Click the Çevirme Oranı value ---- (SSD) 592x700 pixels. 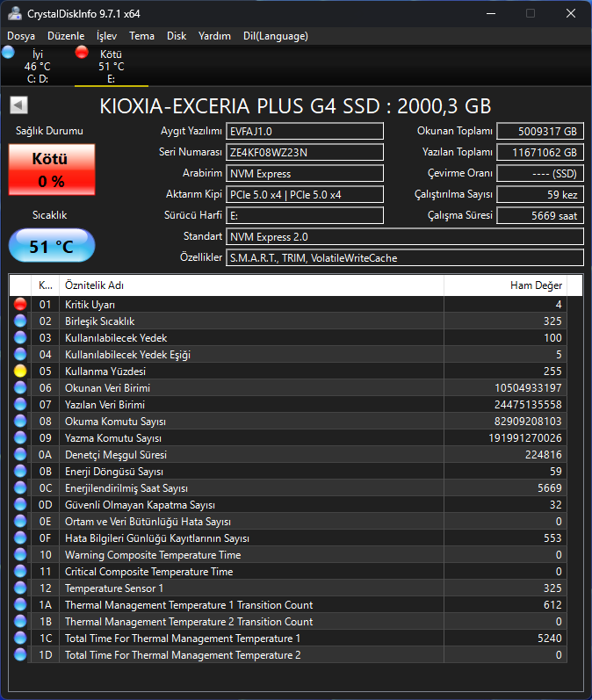pos(540,173)
